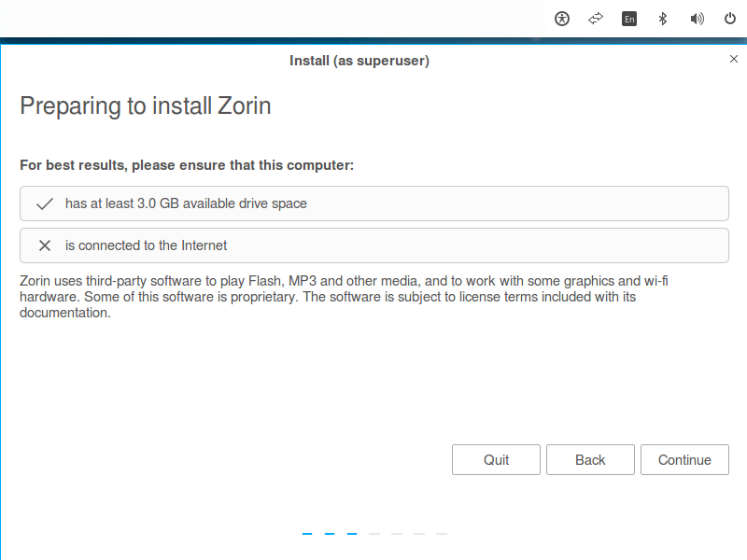747x560 pixels.
Task: Go back with the Back button
Action: click(x=590, y=459)
